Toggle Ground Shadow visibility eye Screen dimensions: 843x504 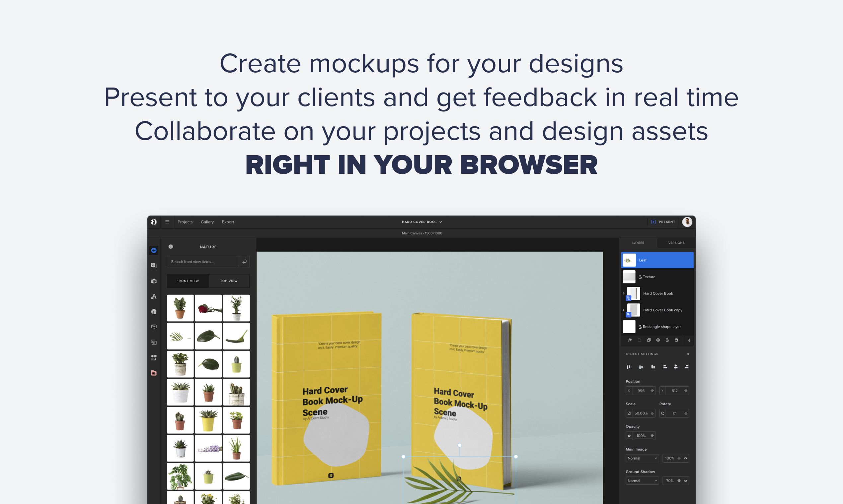[686, 480]
